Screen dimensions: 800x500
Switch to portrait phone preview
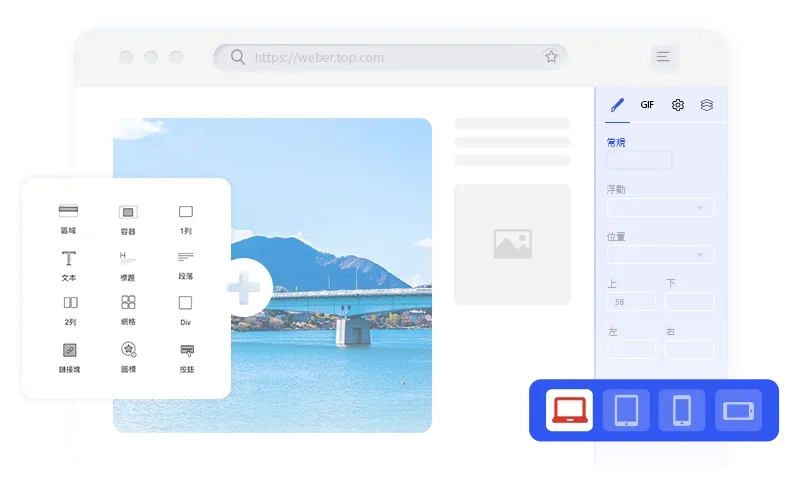pyautogui.click(x=682, y=410)
